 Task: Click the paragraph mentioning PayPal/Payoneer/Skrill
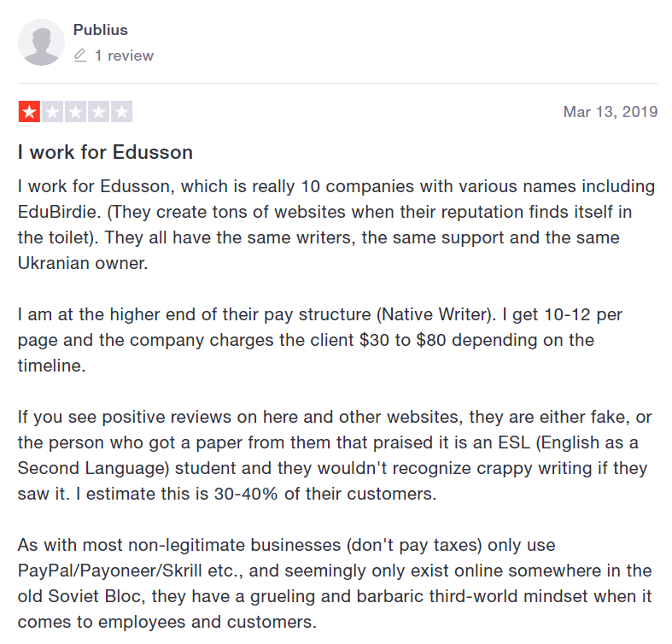(335, 583)
